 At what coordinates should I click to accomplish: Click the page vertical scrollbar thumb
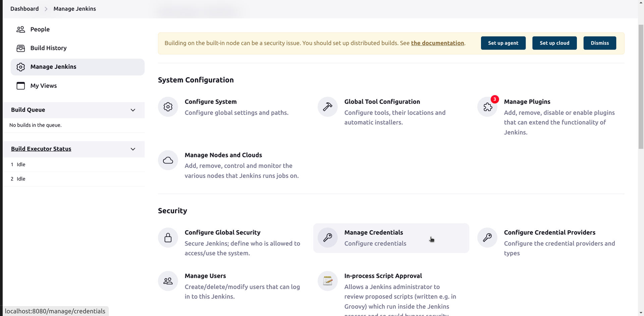641,86
